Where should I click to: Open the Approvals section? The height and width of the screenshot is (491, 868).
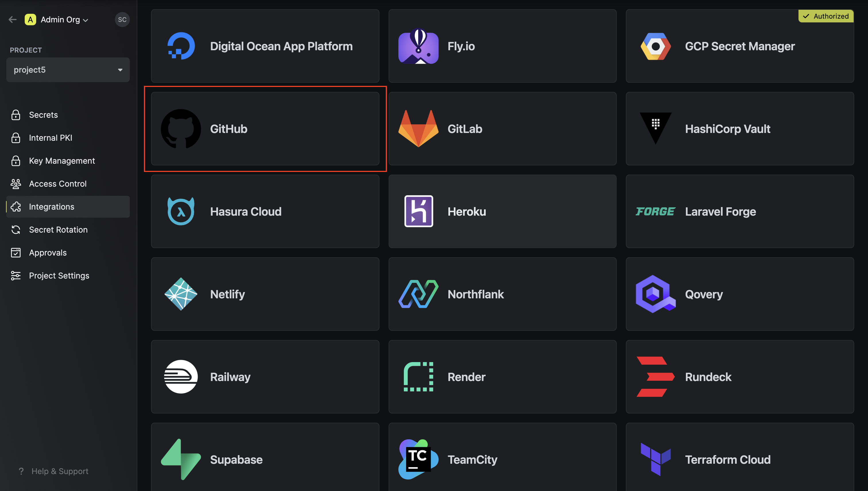coord(68,253)
